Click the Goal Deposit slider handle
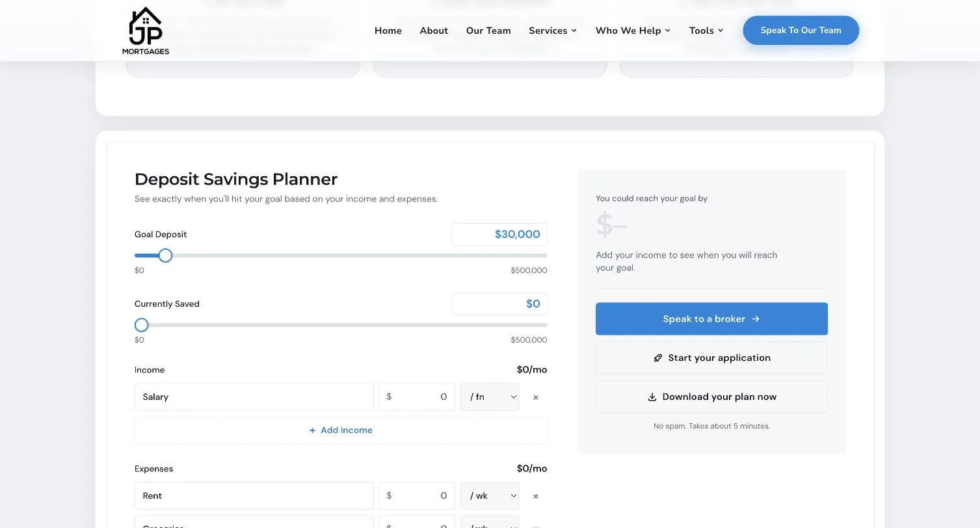This screenshot has width=980, height=528. tap(165, 256)
